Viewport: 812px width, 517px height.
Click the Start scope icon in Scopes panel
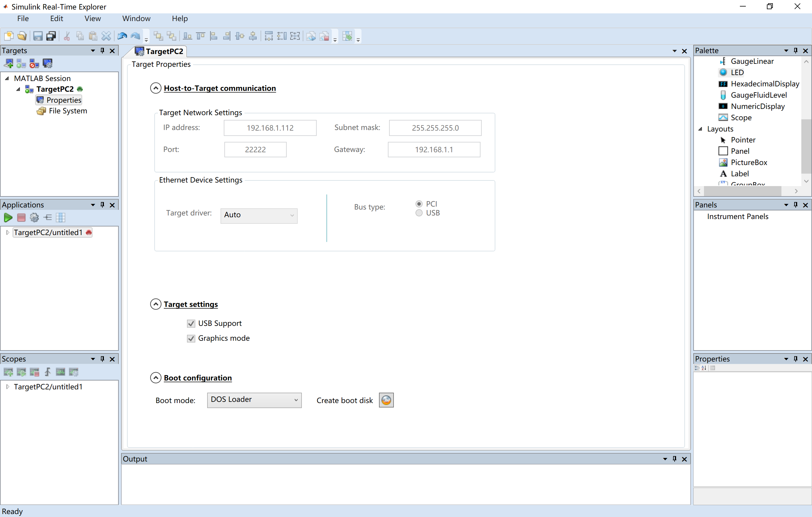coord(21,372)
